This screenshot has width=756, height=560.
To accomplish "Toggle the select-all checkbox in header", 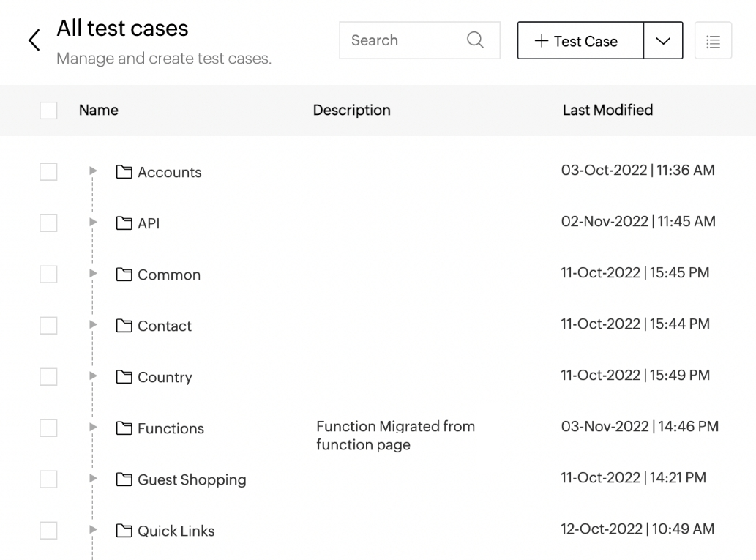I will pos(48,111).
